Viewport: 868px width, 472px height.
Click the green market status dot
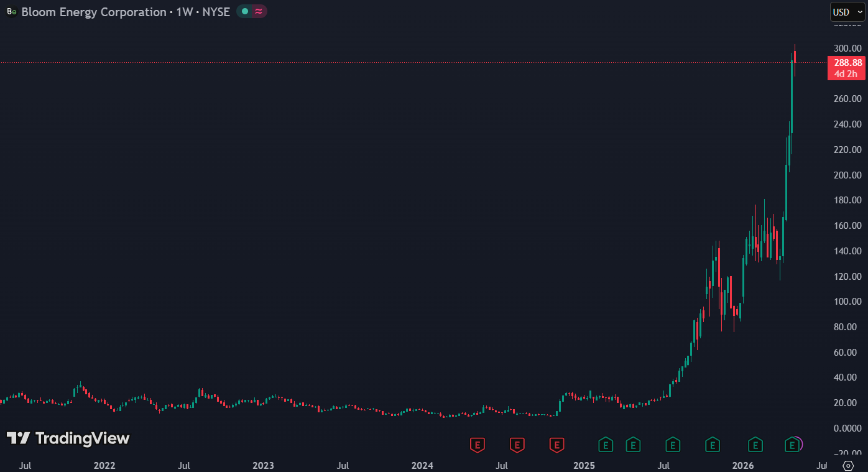[245, 11]
